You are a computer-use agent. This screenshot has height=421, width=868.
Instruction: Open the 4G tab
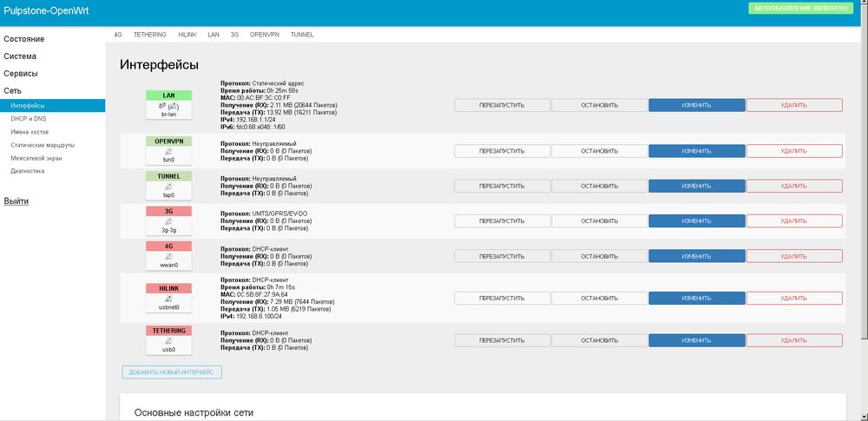tap(118, 35)
